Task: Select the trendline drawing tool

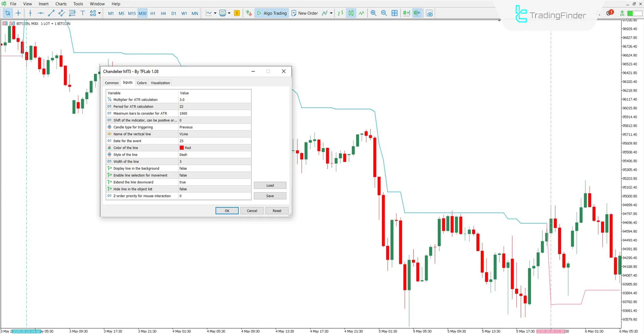Action: 51,13
